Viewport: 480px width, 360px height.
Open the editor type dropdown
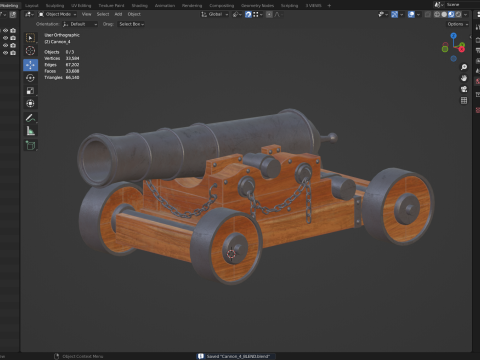coord(29,14)
